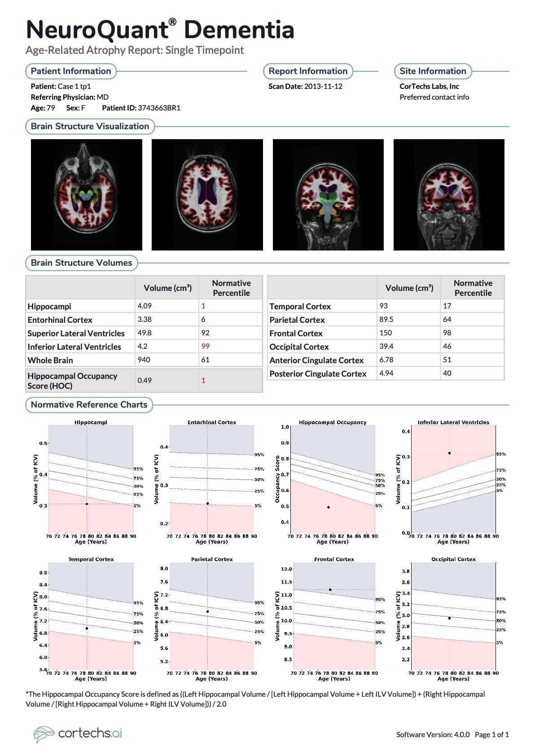Click the cortechs.ai brain logo icon

pos(44,734)
